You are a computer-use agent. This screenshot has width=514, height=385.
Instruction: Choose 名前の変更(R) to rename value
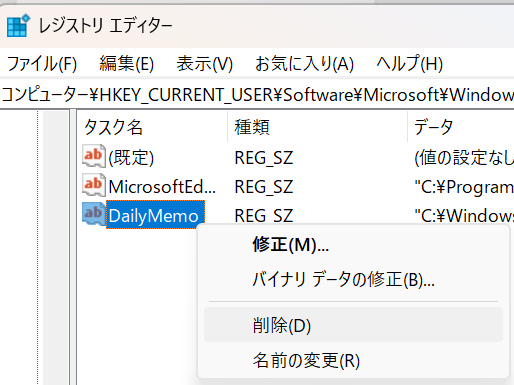coord(353,360)
